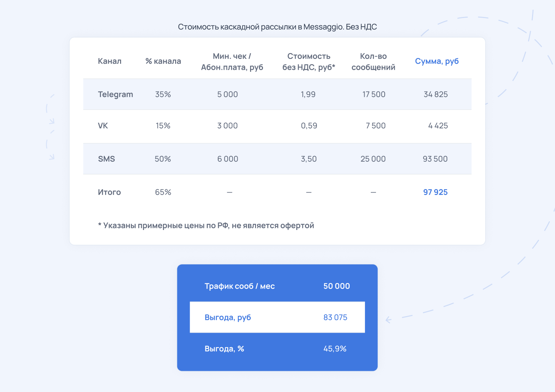This screenshot has width=555, height=392.
Task: Click the SMS price 3,50 cell
Action: [309, 159]
